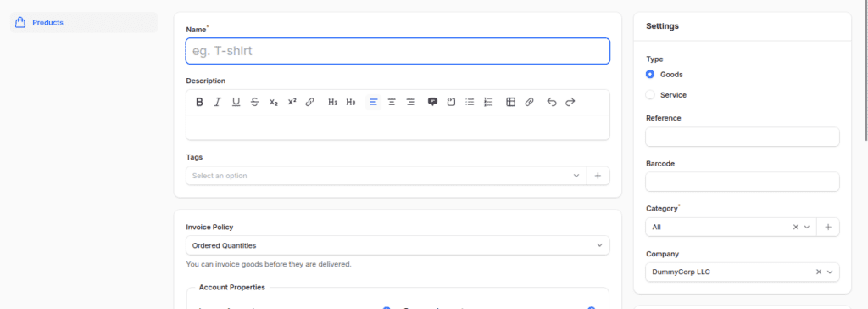868x309 pixels.
Task: Select the Service type radio button
Action: 650,95
